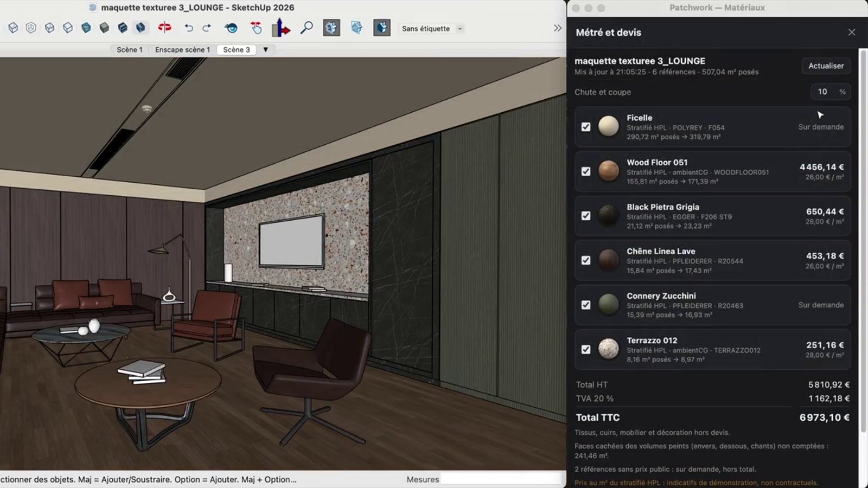This screenshot has height=488, width=868.
Task: Switch to the Scène 1 tab
Action: [x=130, y=49]
